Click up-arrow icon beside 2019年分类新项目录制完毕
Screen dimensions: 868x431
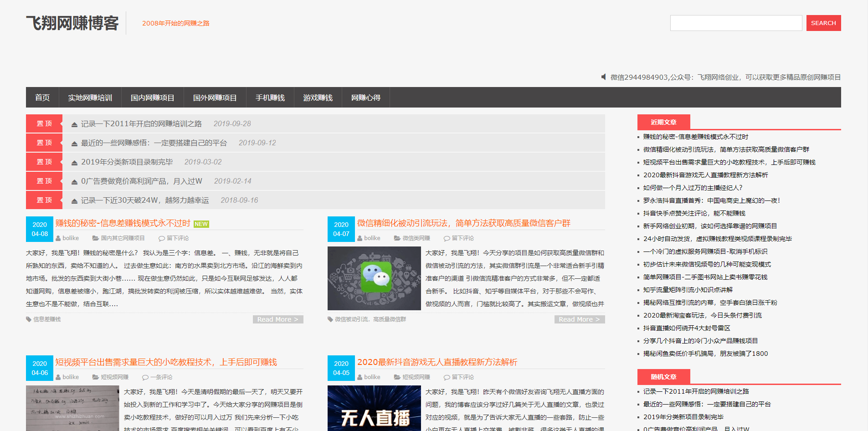74,162
